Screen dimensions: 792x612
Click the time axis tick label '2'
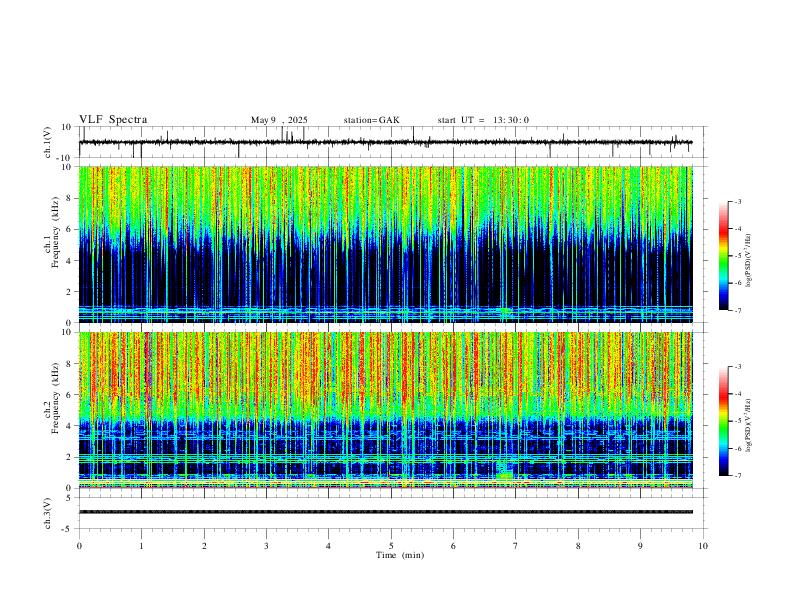tap(204, 546)
